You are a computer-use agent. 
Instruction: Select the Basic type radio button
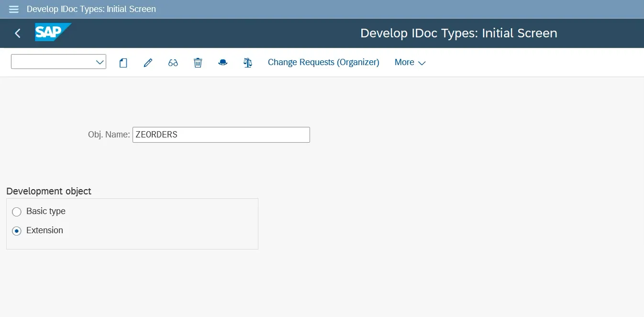pyautogui.click(x=17, y=212)
